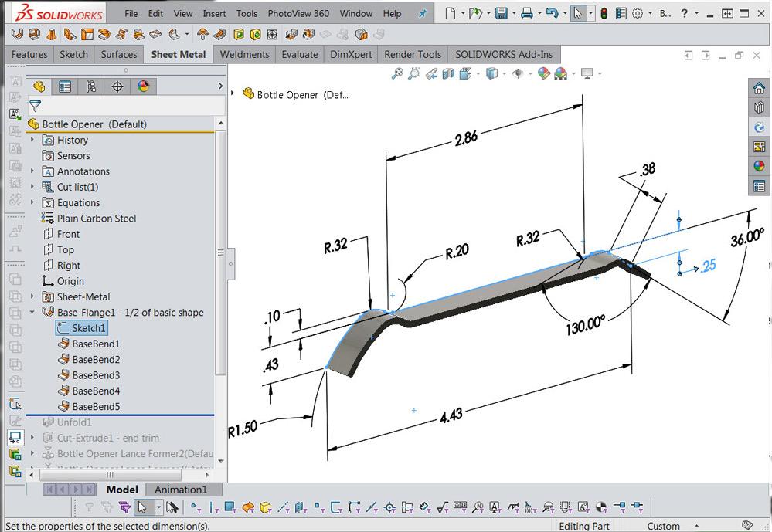Toggle the Hide/Show Items eye icon
This screenshot has height=532, width=772.
pyautogui.click(x=518, y=73)
